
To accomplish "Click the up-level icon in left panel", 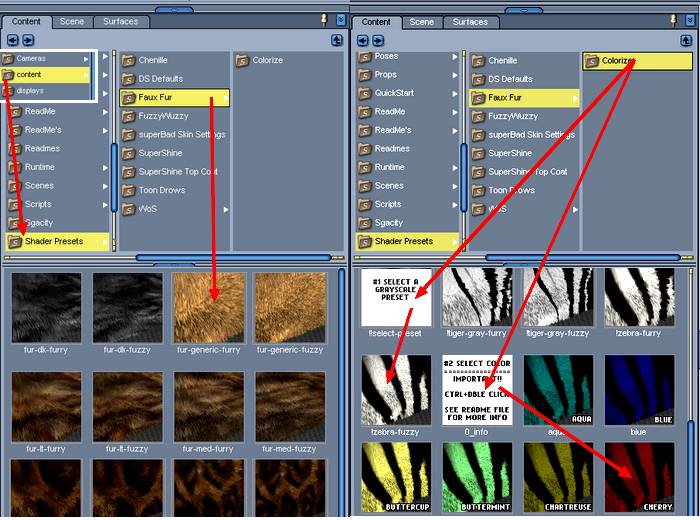I will [x=337, y=40].
